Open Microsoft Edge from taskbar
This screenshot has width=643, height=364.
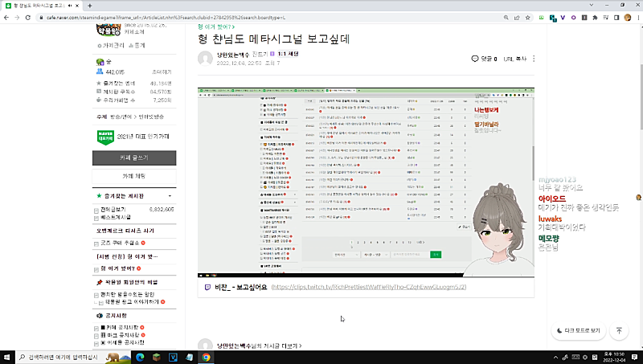click(x=140, y=357)
